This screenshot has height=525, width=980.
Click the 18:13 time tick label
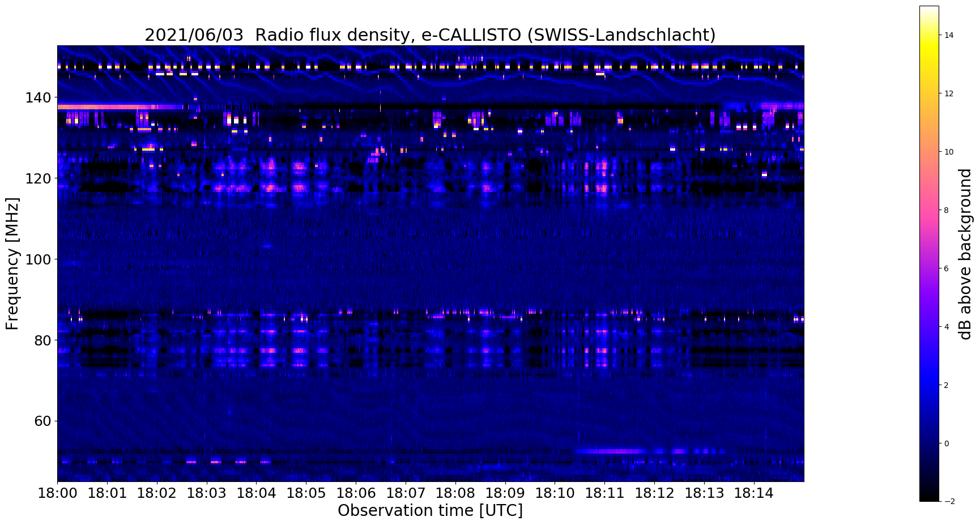pyautogui.click(x=704, y=493)
